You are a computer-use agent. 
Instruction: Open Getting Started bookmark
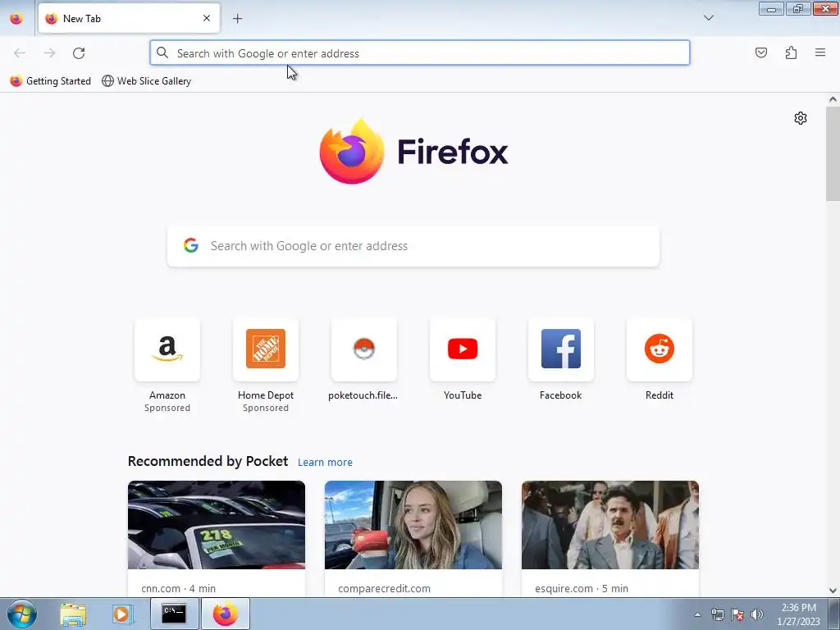pyautogui.click(x=51, y=81)
